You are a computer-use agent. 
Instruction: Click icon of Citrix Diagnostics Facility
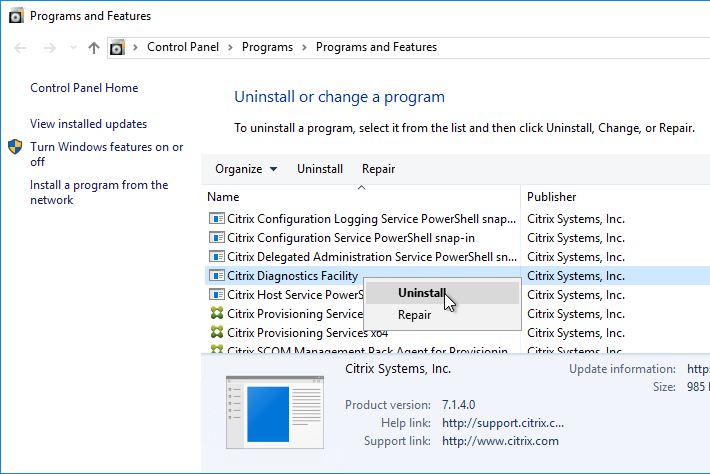(x=217, y=276)
